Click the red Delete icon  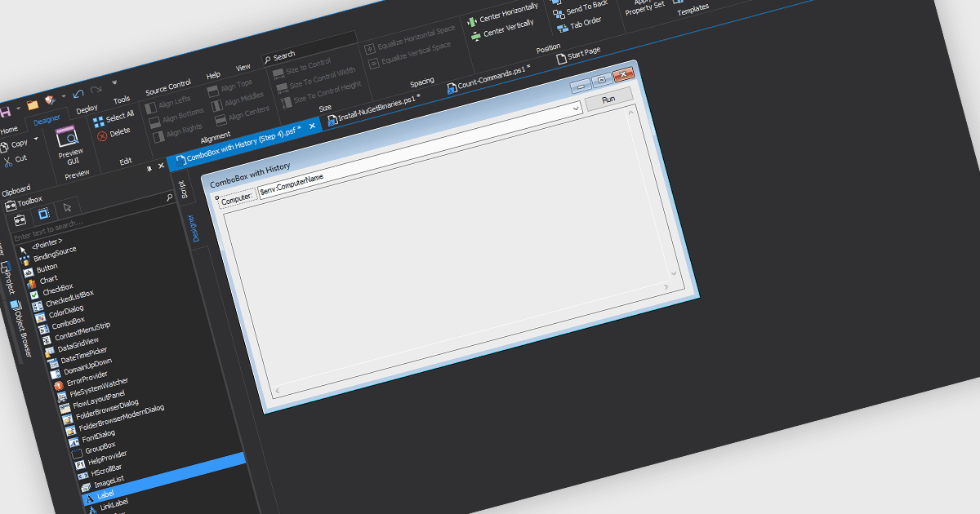[x=102, y=136]
